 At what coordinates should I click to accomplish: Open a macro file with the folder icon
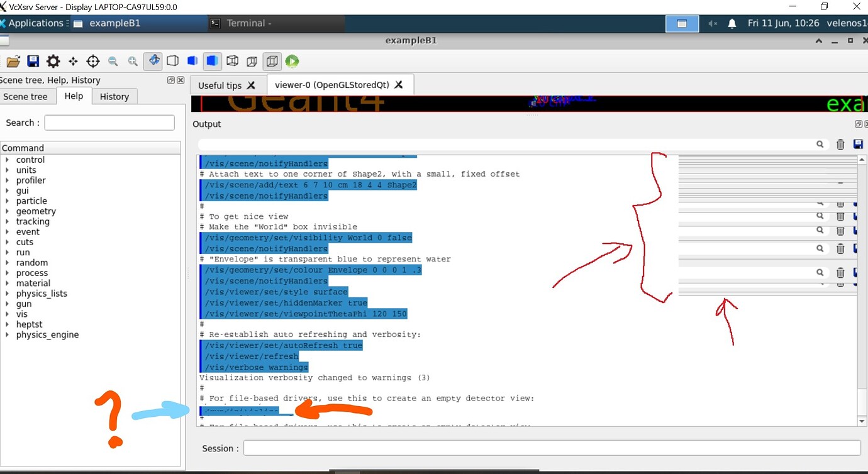pos(13,61)
